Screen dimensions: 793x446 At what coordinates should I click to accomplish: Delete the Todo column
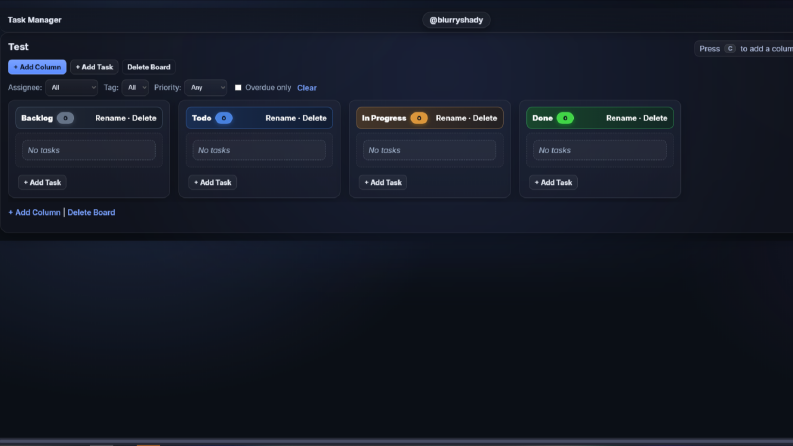coord(315,118)
